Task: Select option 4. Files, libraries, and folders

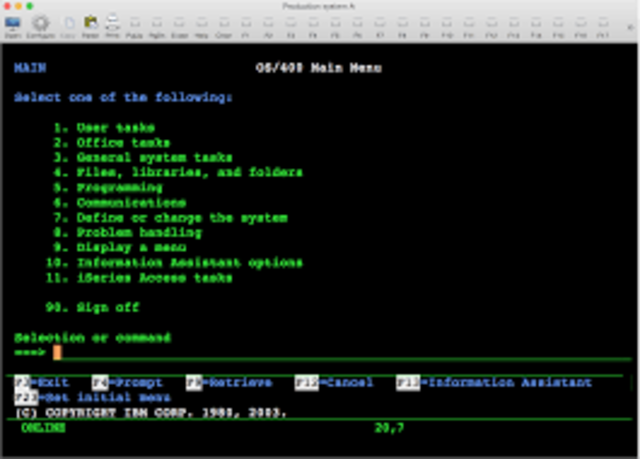Action: 178,172
